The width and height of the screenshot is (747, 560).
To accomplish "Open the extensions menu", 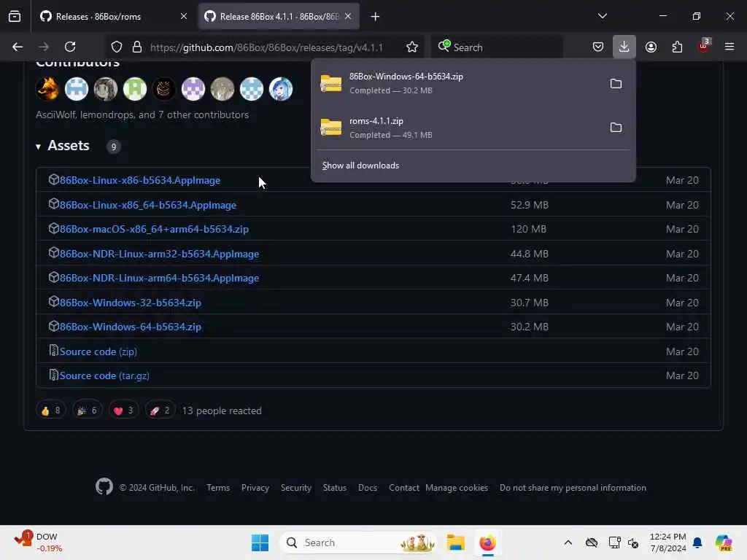I will coord(677,47).
